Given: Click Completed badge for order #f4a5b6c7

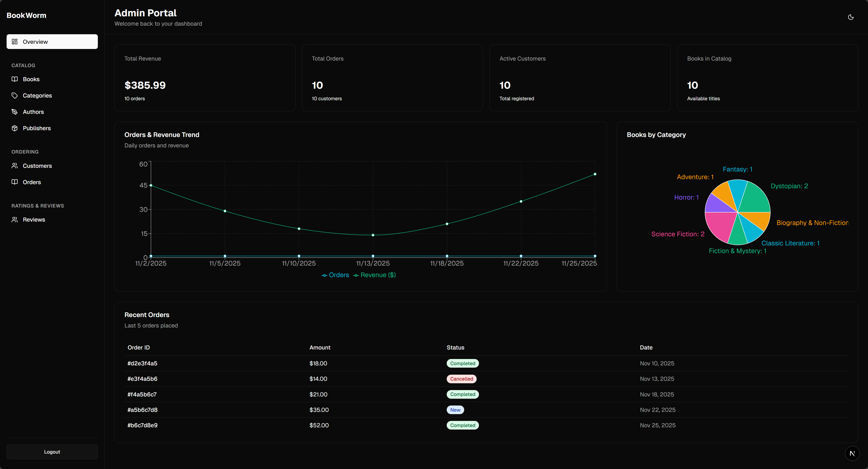Looking at the screenshot, I should 463,395.
